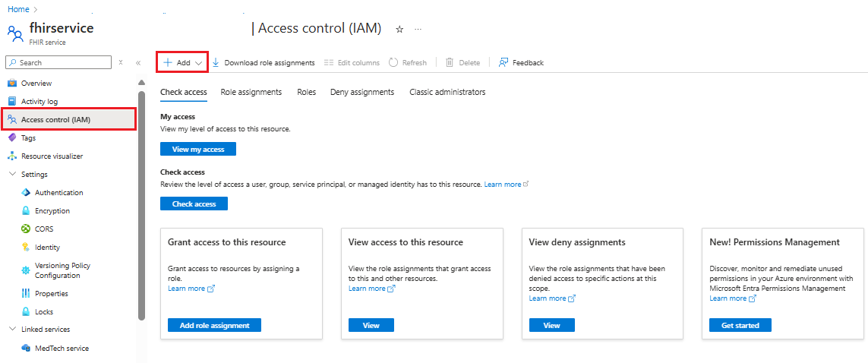Open the Activity log label
Viewport: 868px width, 363px height.
39,102
